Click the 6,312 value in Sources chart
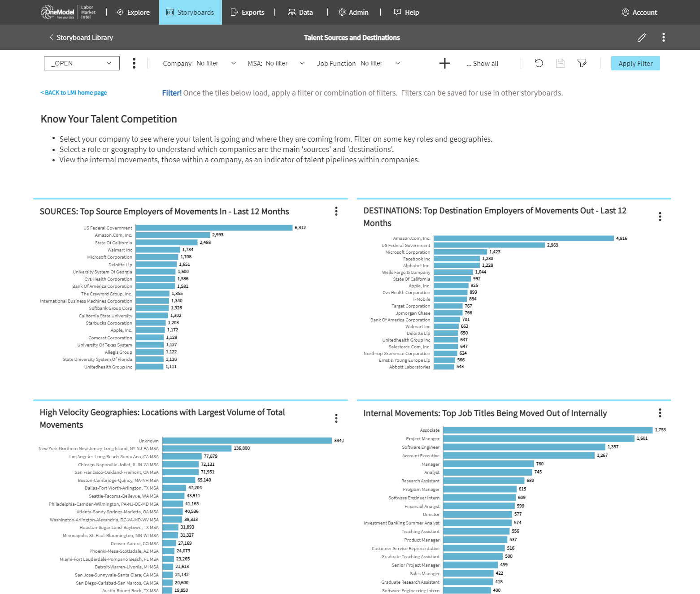The image size is (700, 594). 300,228
